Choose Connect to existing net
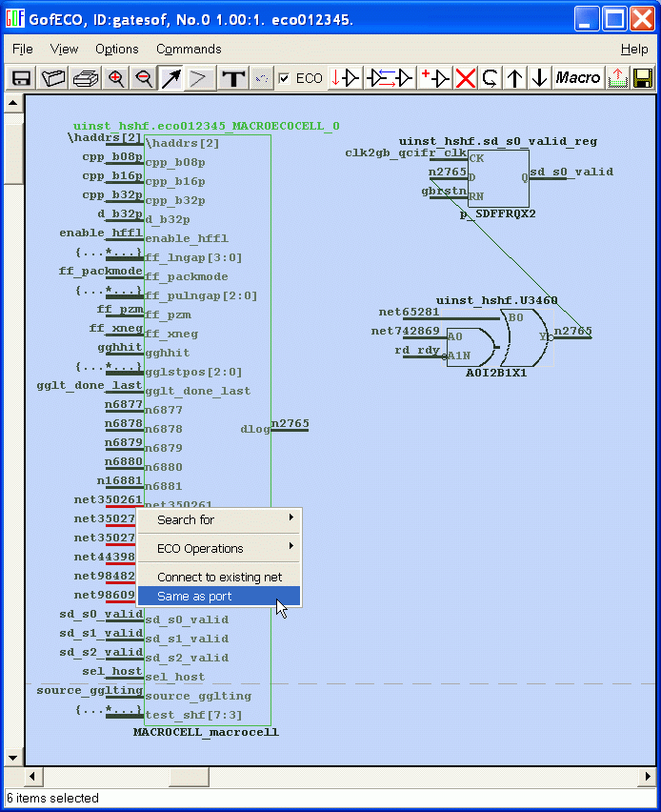This screenshot has height=812, width=661. (x=219, y=577)
